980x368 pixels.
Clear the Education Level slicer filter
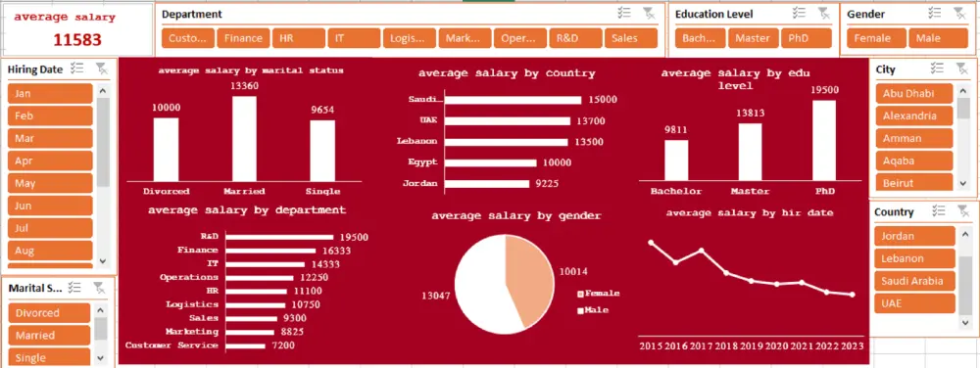tap(823, 13)
